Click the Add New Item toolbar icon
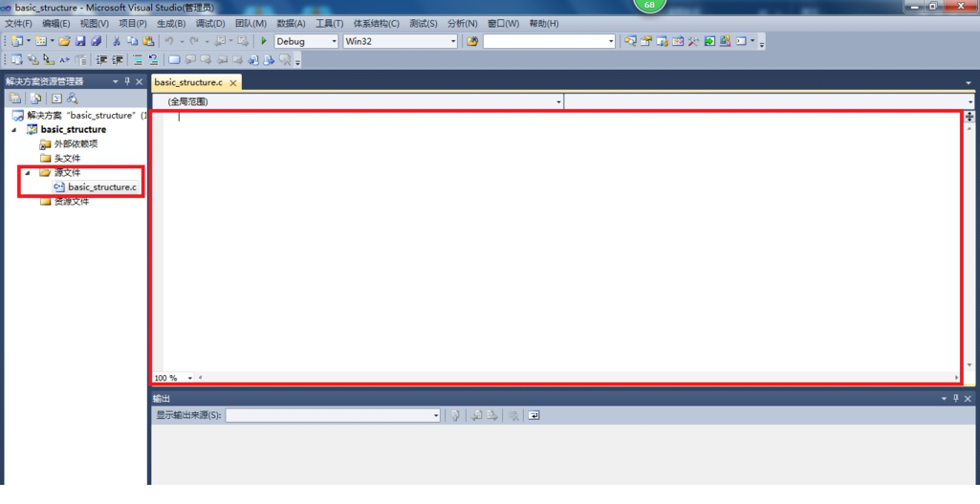Viewport: 980px width, 504px height. click(40, 41)
